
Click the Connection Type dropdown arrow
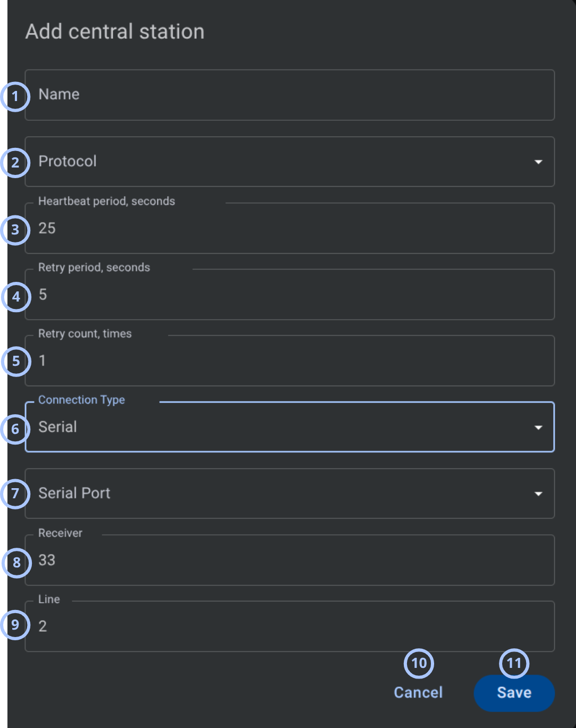538,428
